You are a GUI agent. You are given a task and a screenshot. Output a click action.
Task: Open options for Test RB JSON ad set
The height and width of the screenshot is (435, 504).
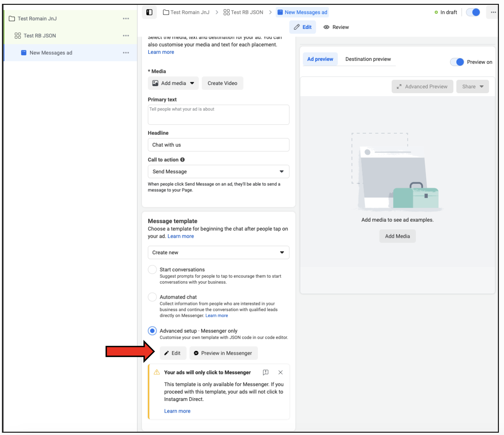click(126, 36)
